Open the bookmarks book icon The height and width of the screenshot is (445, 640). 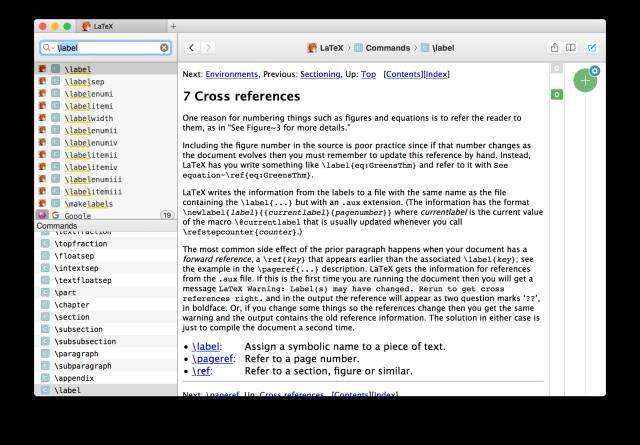click(571, 48)
